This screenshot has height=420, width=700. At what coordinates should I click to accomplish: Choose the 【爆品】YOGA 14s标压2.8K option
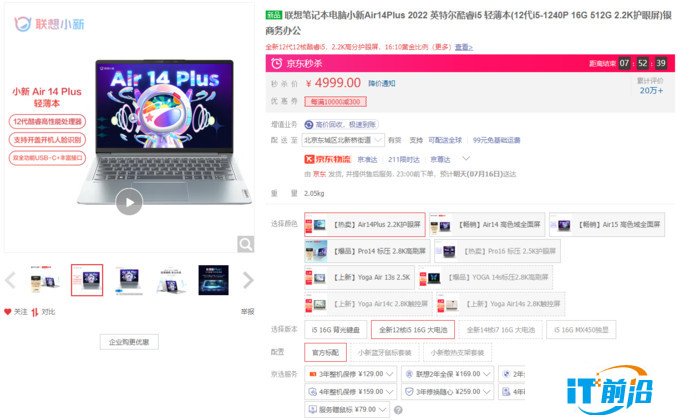point(486,277)
